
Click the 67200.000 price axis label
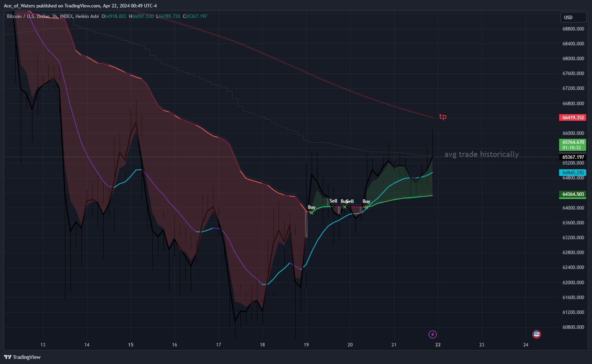point(573,88)
